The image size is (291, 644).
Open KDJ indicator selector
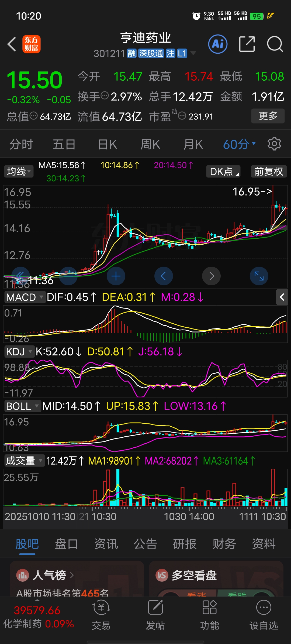pos(19,352)
